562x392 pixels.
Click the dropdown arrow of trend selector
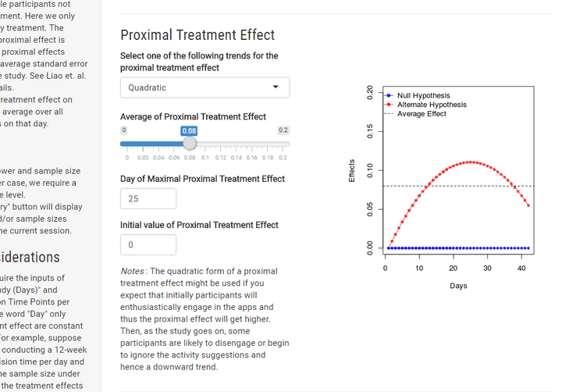pos(276,87)
